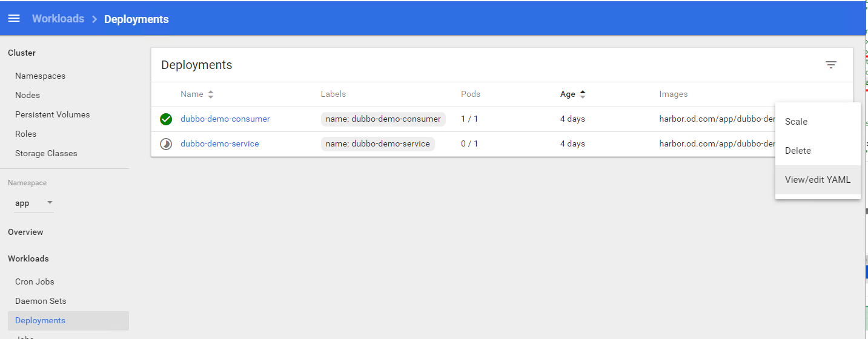
Task: Navigate to Persistent Volumes
Action: pyautogui.click(x=52, y=115)
